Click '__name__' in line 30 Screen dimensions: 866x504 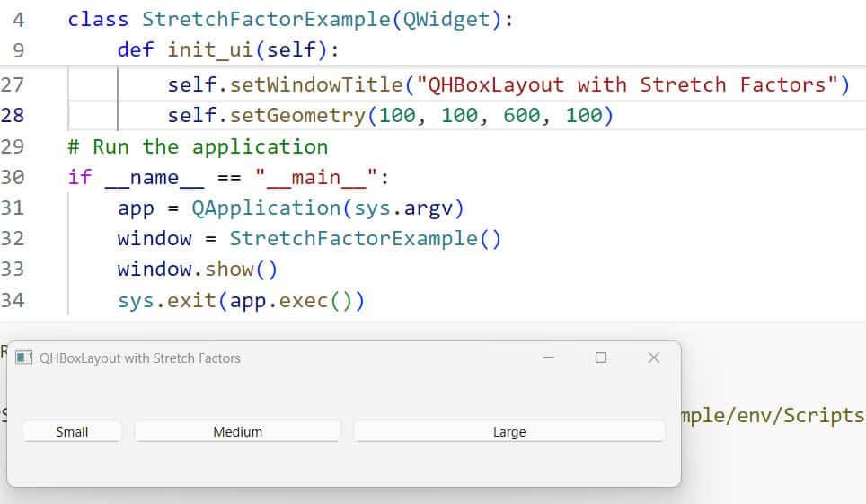click(155, 179)
